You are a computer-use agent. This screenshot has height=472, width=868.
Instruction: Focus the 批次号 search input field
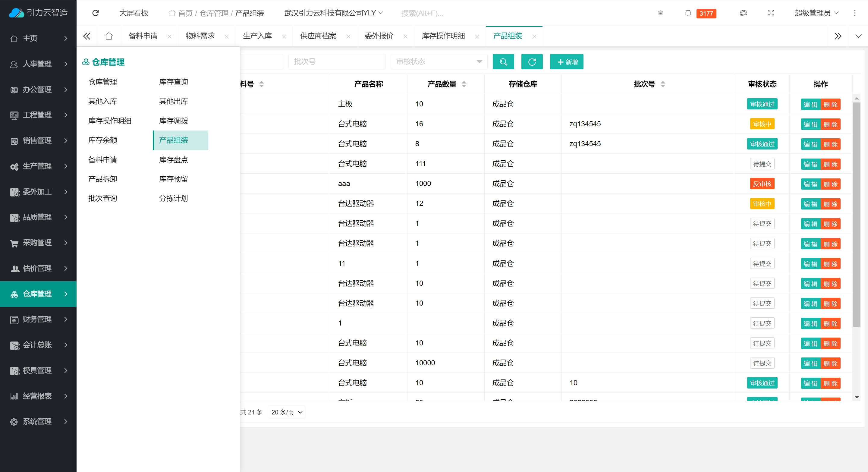[x=336, y=62]
